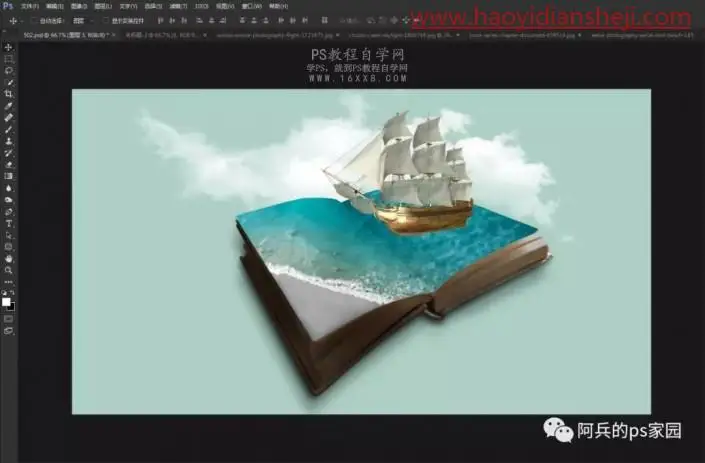Select the Hand tool
The width and height of the screenshot is (705, 463).
tap(9, 258)
